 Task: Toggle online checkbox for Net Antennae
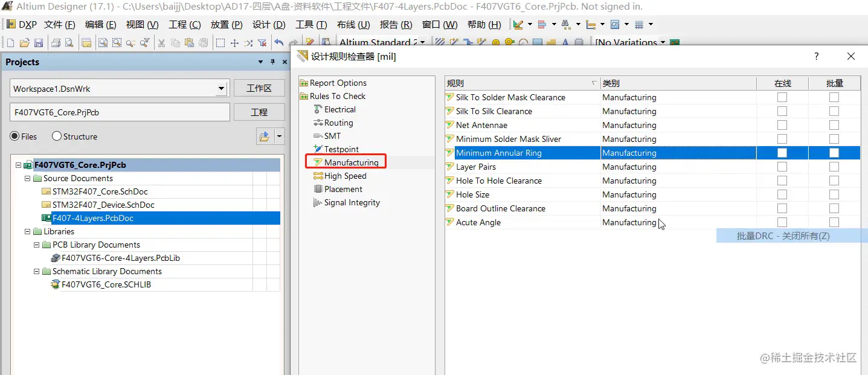tap(782, 125)
